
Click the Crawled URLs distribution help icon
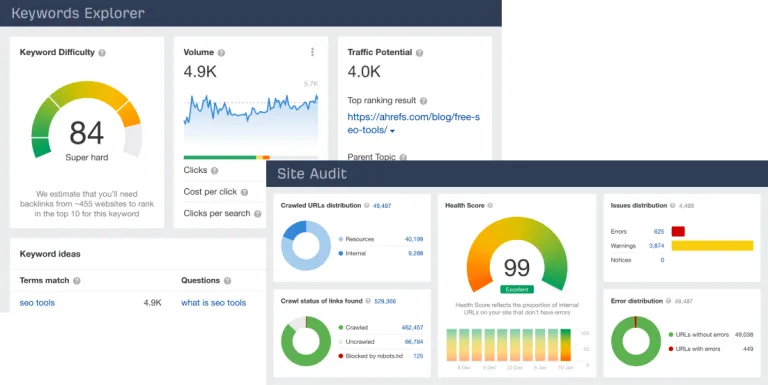click(x=366, y=206)
